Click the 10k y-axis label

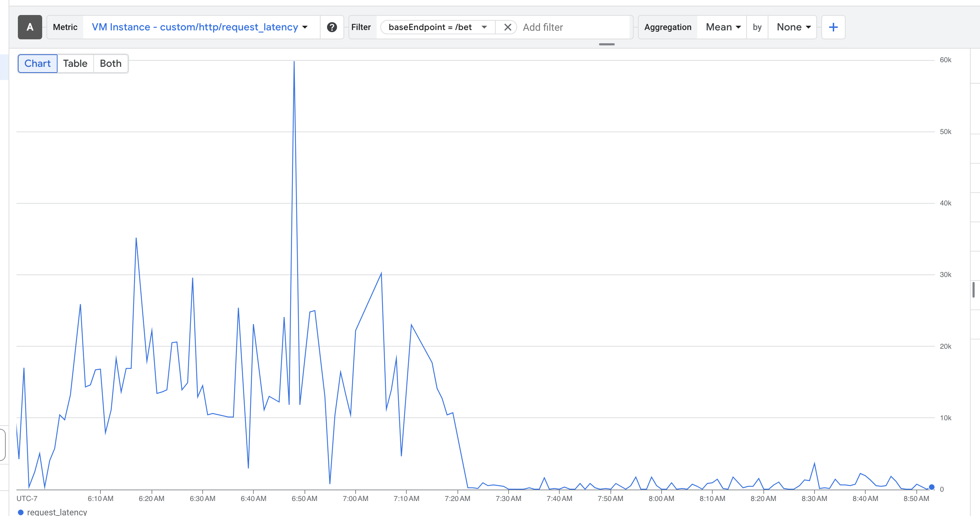[x=945, y=418]
